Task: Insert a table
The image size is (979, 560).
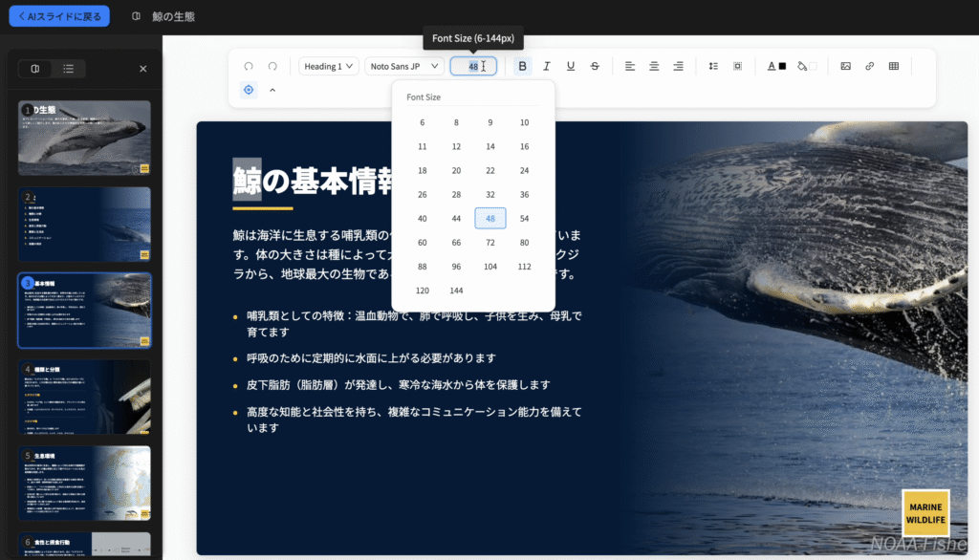Action: tap(894, 66)
